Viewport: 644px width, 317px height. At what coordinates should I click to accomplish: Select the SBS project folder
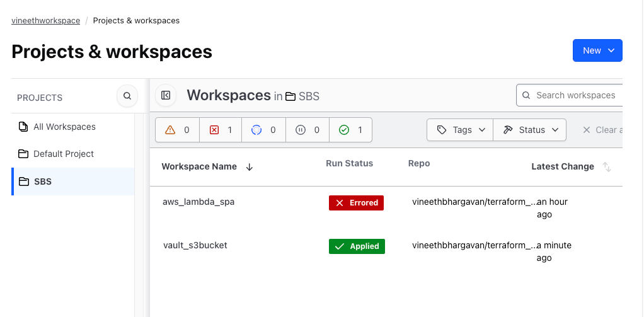[x=43, y=182]
